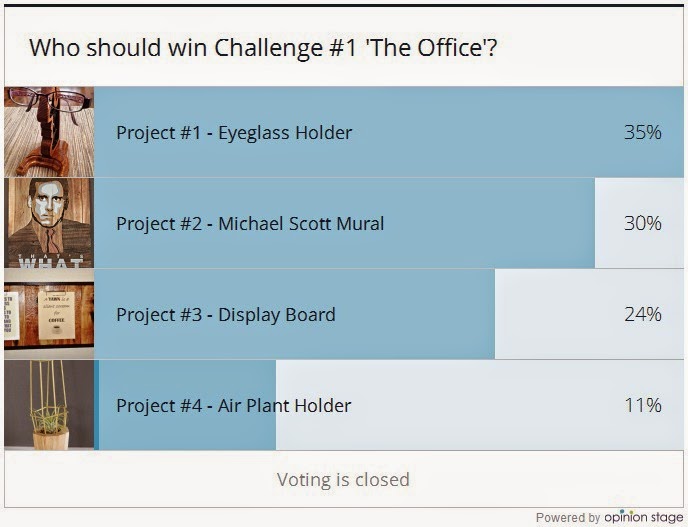This screenshot has width=688, height=527.
Task: Choose the 'Project #2 - Michael Scott Mural' label
Action: click(250, 223)
